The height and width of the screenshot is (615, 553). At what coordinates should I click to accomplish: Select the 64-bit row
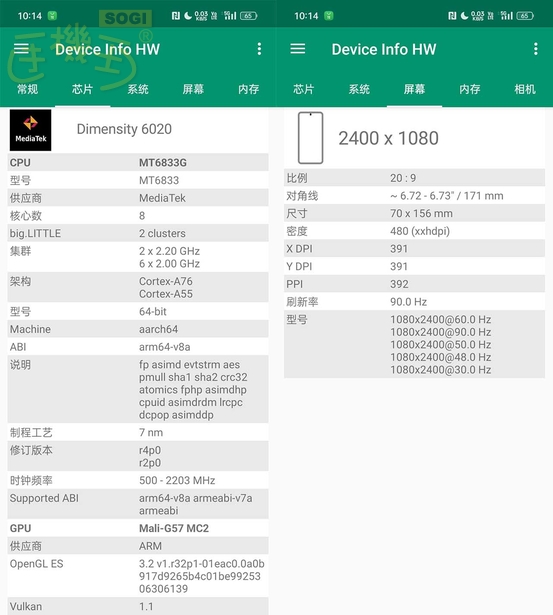[x=138, y=311]
